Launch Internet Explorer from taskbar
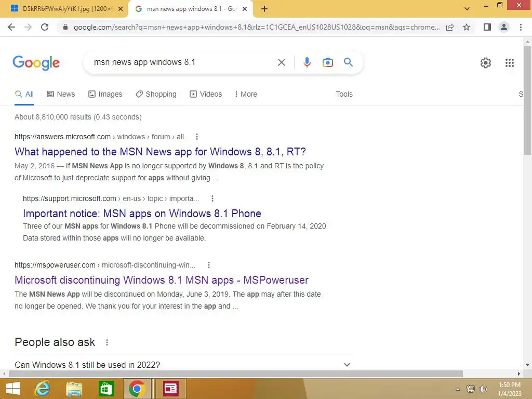Viewport: 532px width, 399px height. coord(43,389)
